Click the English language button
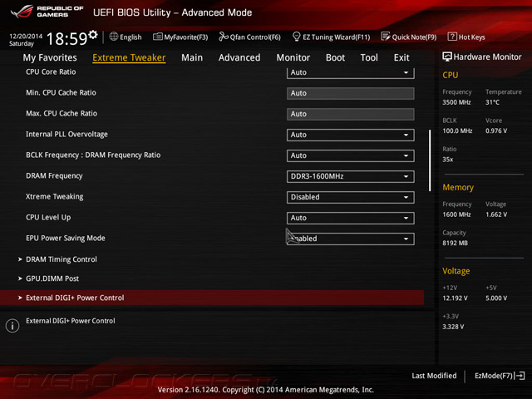 tap(131, 37)
